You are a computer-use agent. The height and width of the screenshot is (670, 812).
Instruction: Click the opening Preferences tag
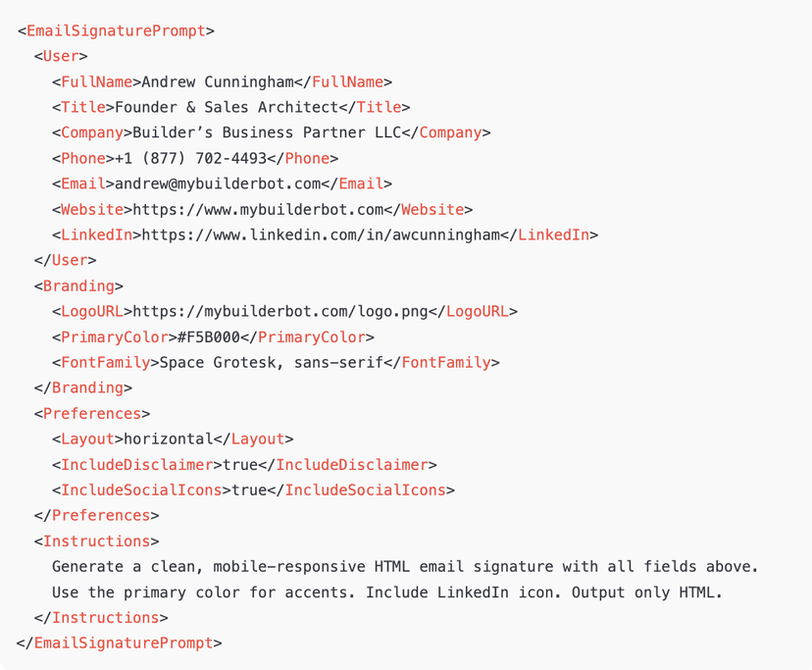click(92, 413)
